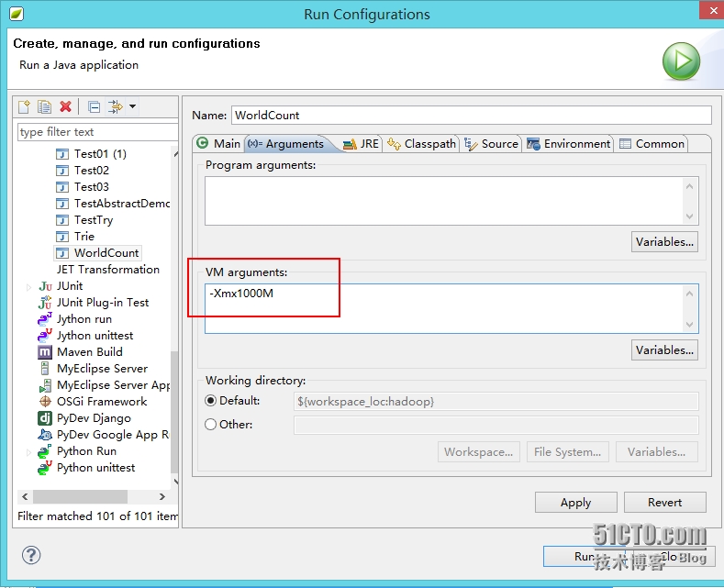Select the Other working directory radio button
724x588 pixels.
click(210, 424)
